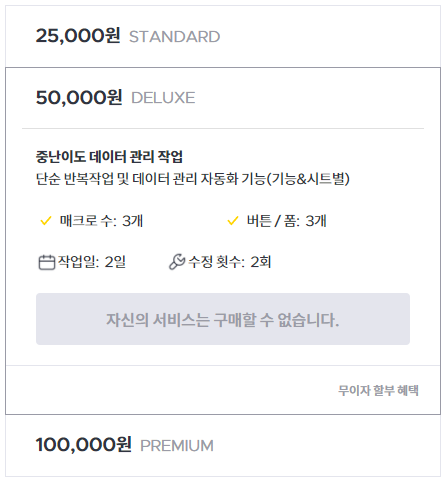Click the 단순 반복작업 description line
Screen dimensions: 446x484
pyautogui.click(x=193, y=179)
